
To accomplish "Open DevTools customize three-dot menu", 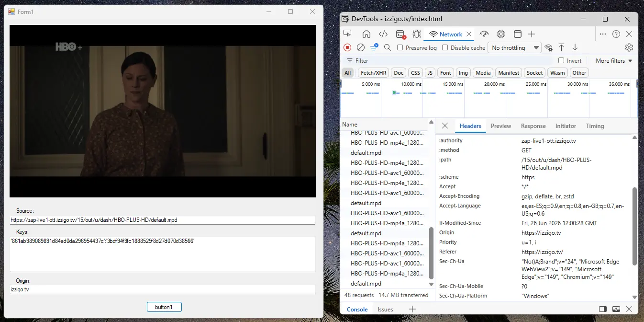I will coord(603,34).
